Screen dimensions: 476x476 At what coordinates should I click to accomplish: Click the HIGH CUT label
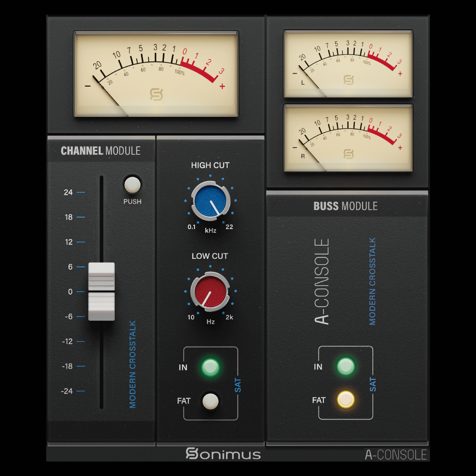click(x=210, y=166)
